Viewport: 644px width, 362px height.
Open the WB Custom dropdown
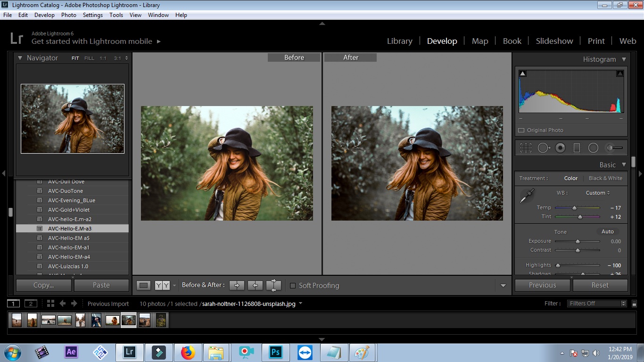tap(598, 193)
